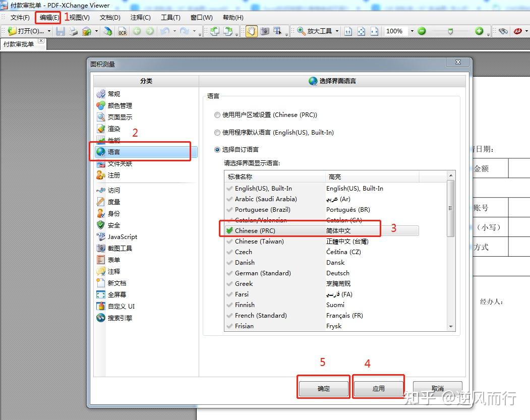The height and width of the screenshot is (420, 530).
Task: Click the language list scroll-up arrow
Action: point(450,175)
